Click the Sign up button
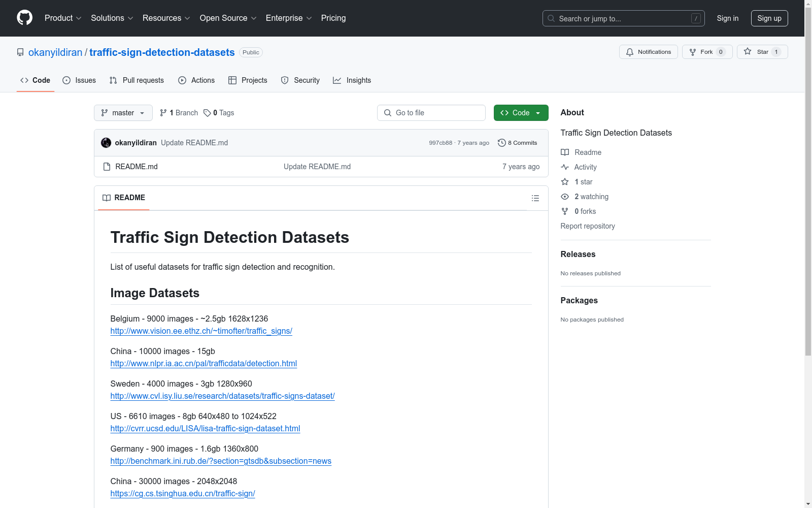The image size is (812, 508). coord(769,18)
